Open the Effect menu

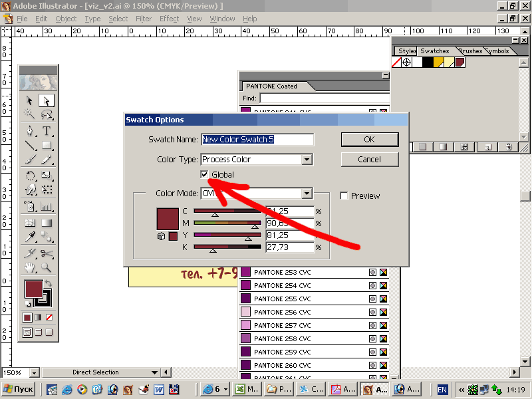[x=169, y=19]
